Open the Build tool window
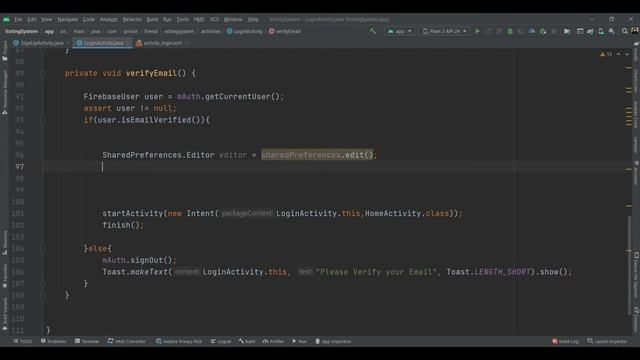The image size is (640, 360). click(x=247, y=341)
